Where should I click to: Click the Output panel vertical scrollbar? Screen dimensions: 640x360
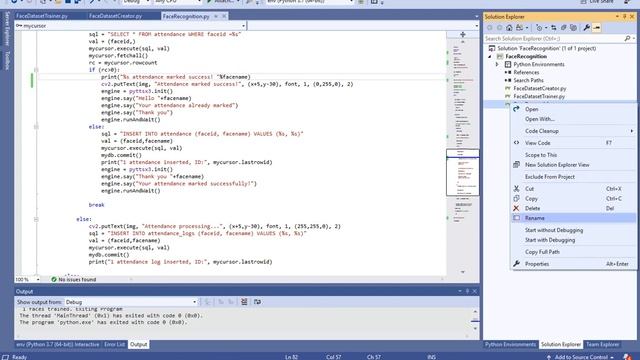(475, 320)
